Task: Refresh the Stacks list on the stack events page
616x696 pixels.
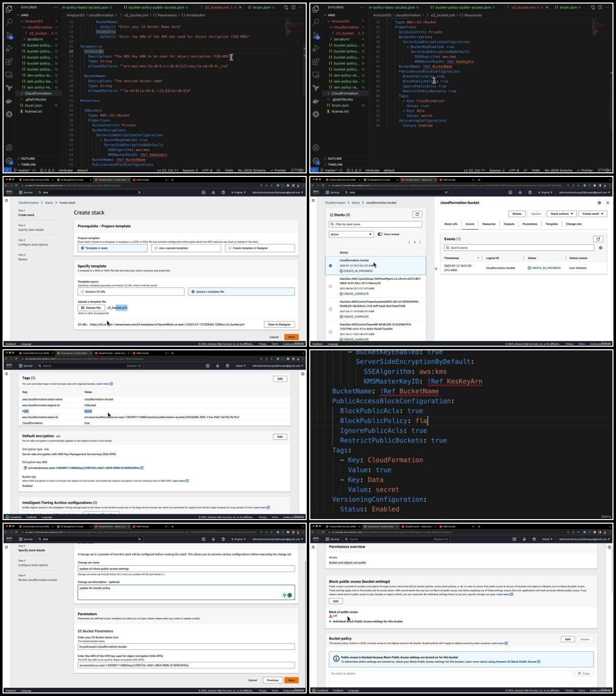Action: pos(417,214)
